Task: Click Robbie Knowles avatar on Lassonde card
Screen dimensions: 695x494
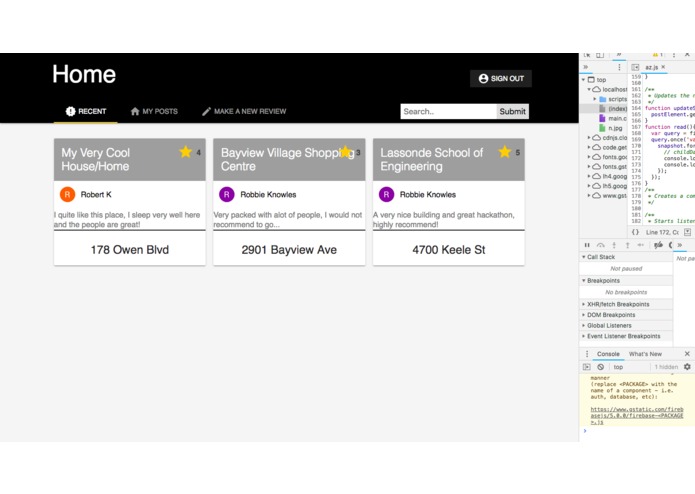Action: 386,194
